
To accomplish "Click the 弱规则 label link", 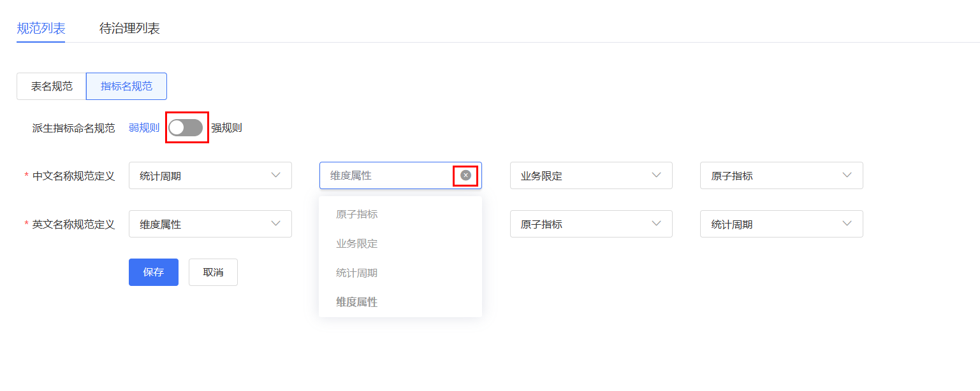I will point(144,127).
